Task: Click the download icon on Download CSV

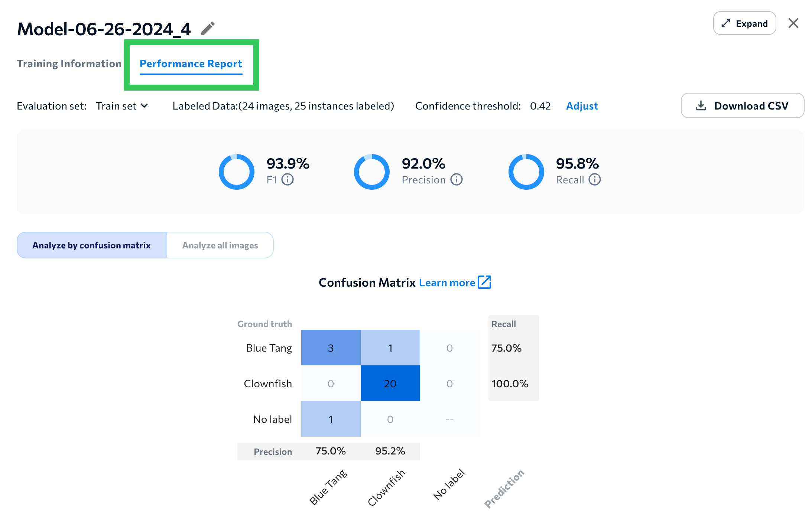Action: (x=701, y=105)
